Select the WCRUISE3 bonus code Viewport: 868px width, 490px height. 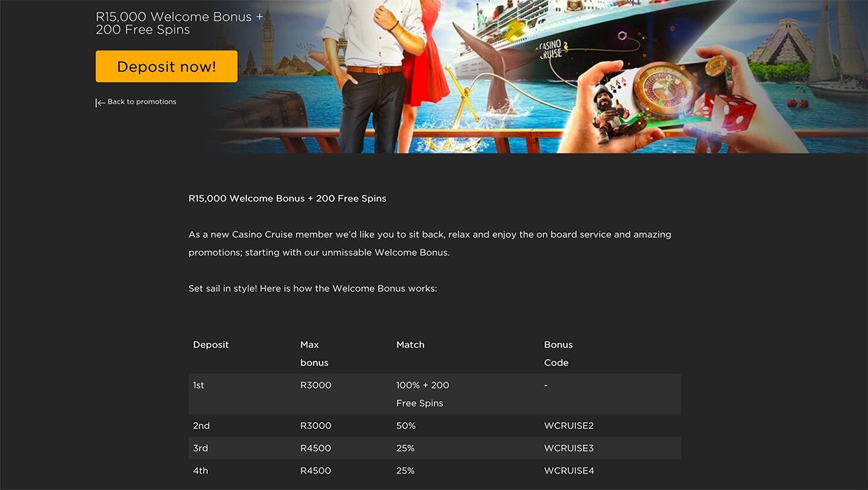point(569,449)
